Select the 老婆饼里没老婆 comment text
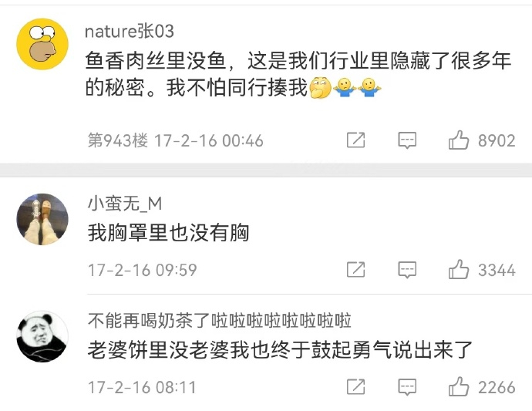The height and width of the screenshot is (411, 532). pos(280,350)
